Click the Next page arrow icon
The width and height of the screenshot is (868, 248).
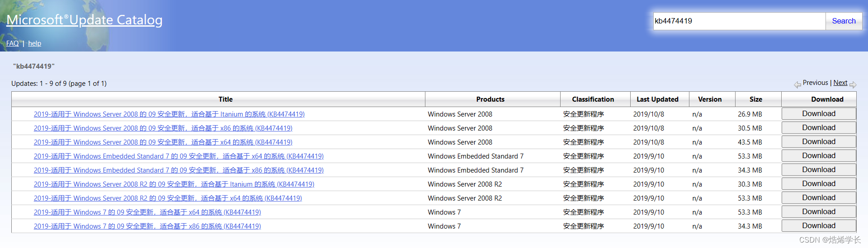tap(853, 84)
